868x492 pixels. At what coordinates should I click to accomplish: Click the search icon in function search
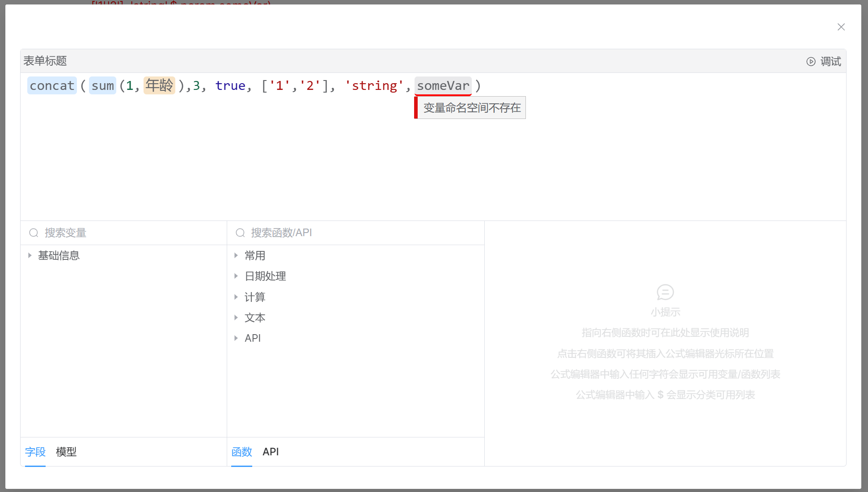(x=240, y=233)
